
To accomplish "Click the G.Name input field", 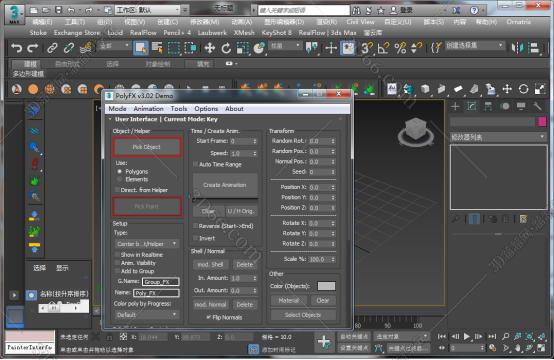I will click(x=161, y=282).
